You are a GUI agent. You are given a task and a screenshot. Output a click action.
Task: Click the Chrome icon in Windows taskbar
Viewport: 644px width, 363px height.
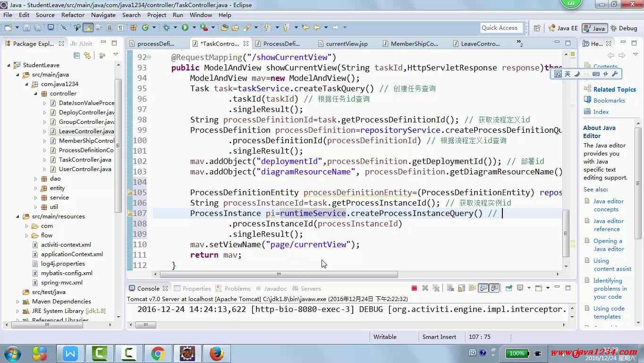[158, 353]
